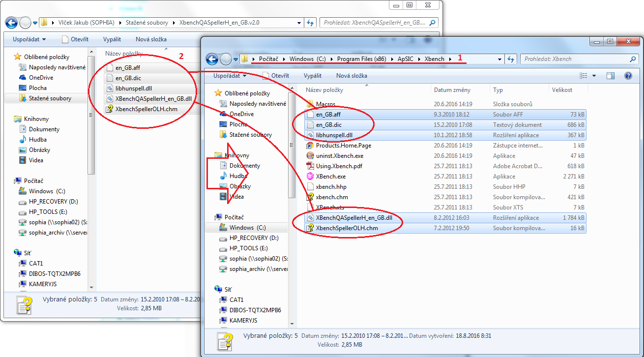Viewport: 644px width, 357px height.
Task: Click Vypálit in the back window toolbar
Action: click(x=112, y=39)
